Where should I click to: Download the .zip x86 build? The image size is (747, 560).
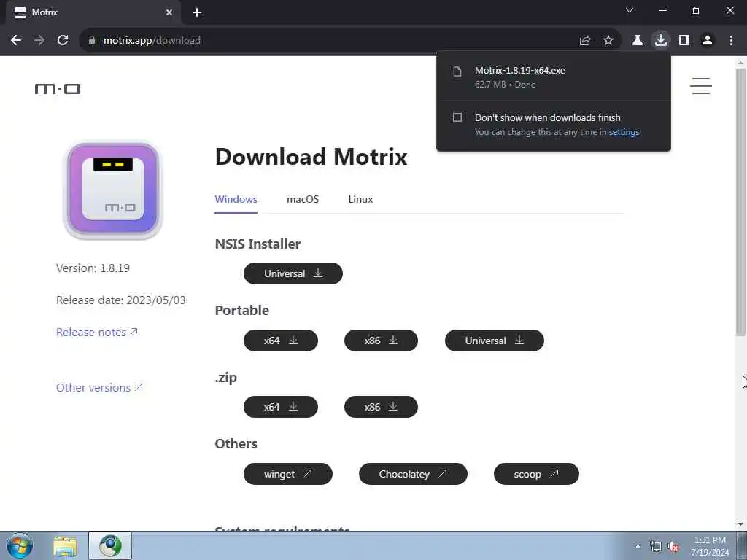381,407
